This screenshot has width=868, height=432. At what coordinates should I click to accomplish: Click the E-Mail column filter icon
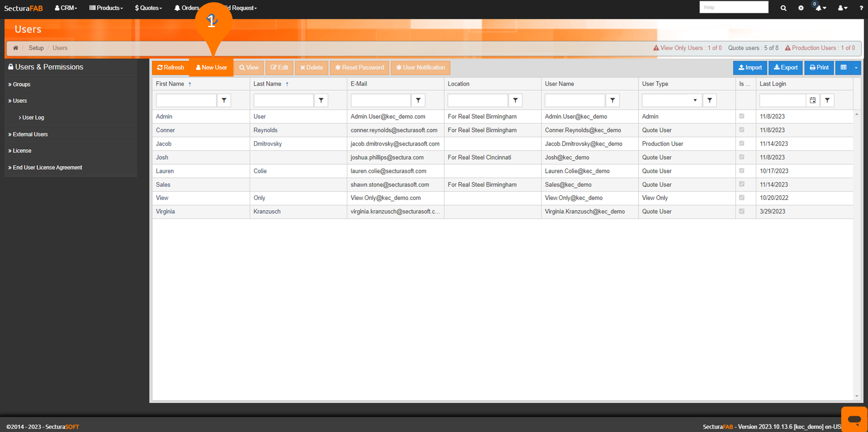pos(418,100)
